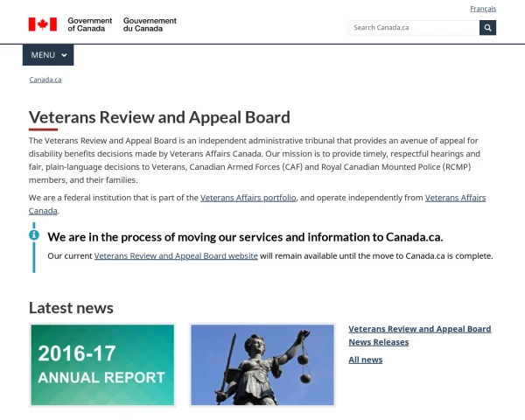Click the Government of Canada wordmark
Screen dimensions: 525x420
tap(90, 24)
